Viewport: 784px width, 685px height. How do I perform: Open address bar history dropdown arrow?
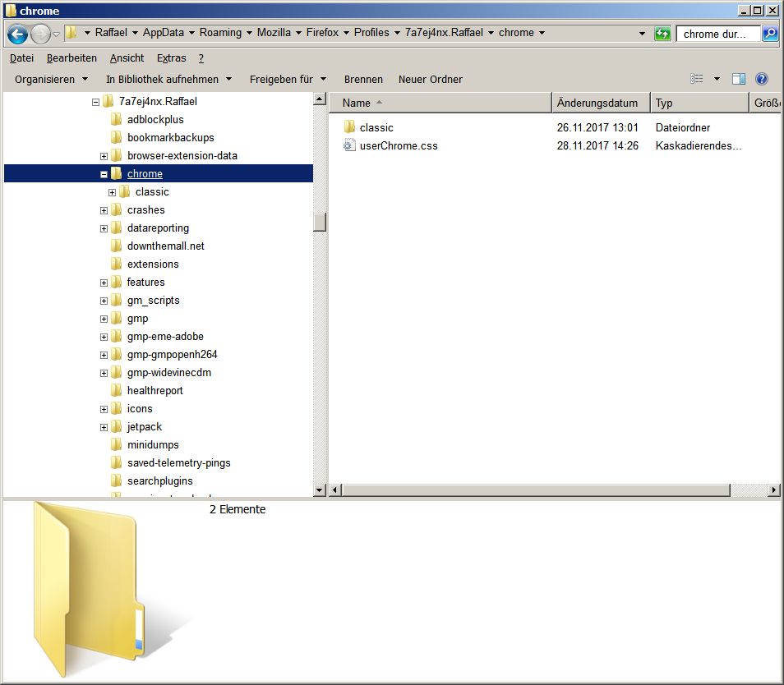[x=642, y=34]
